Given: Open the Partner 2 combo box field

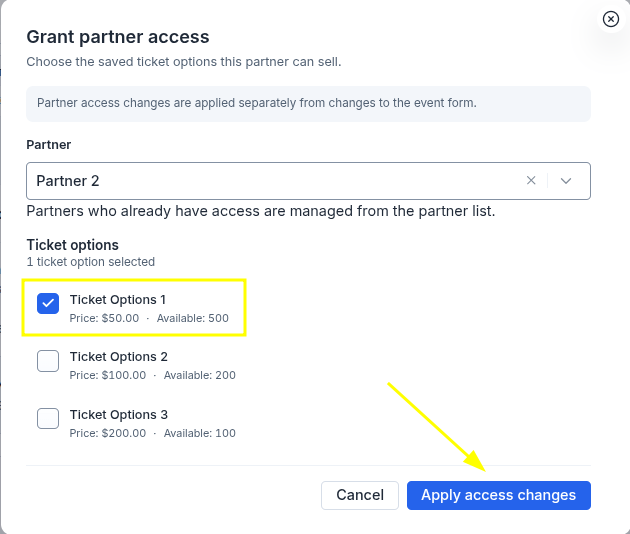Looking at the screenshot, I should (x=308, y=181).
